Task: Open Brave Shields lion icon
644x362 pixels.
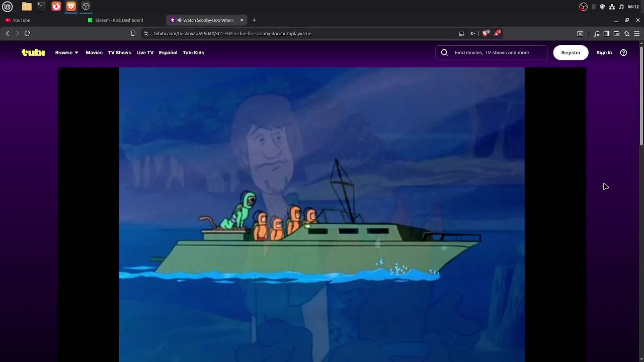Action: (x=486, y=33)
